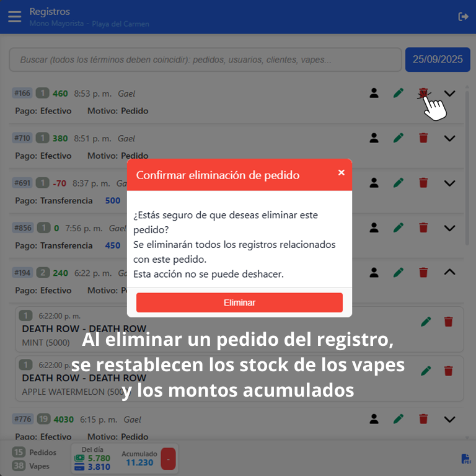Expand order #856 details chevron

[449, 227]
